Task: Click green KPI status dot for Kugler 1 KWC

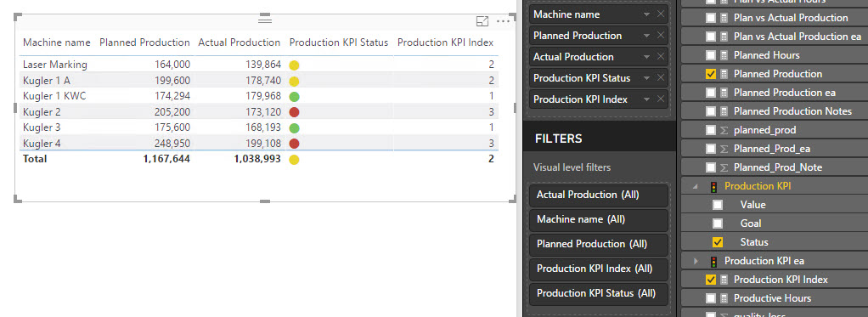Action: pyautogui.click(x=294, y=96)
